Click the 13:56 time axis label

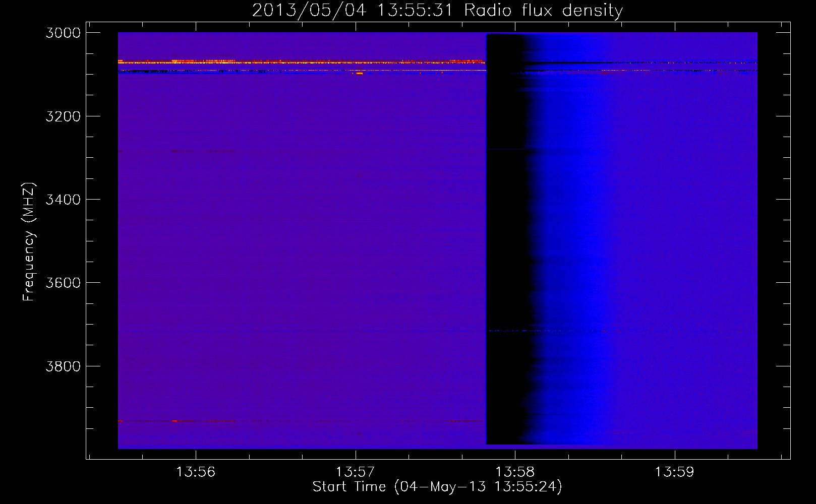(x=195, y=472)
